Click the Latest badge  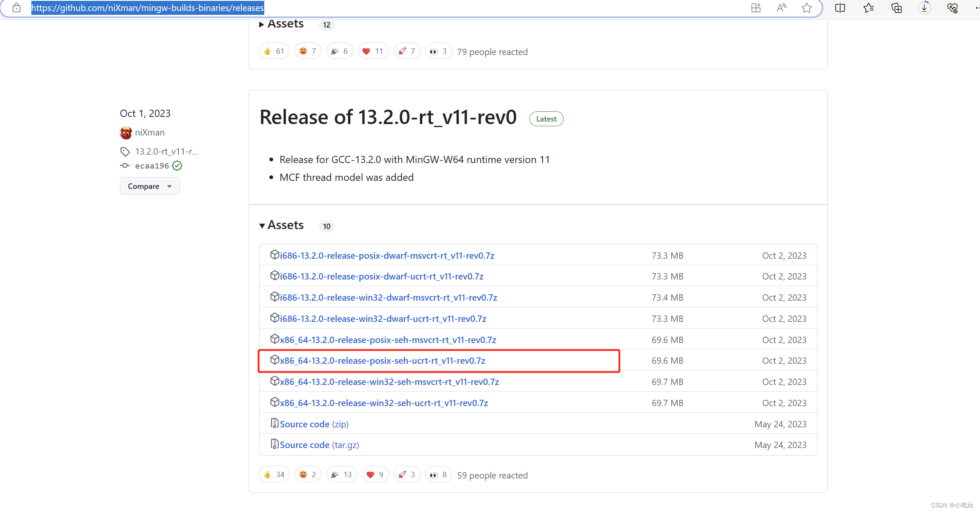point(546,119)
